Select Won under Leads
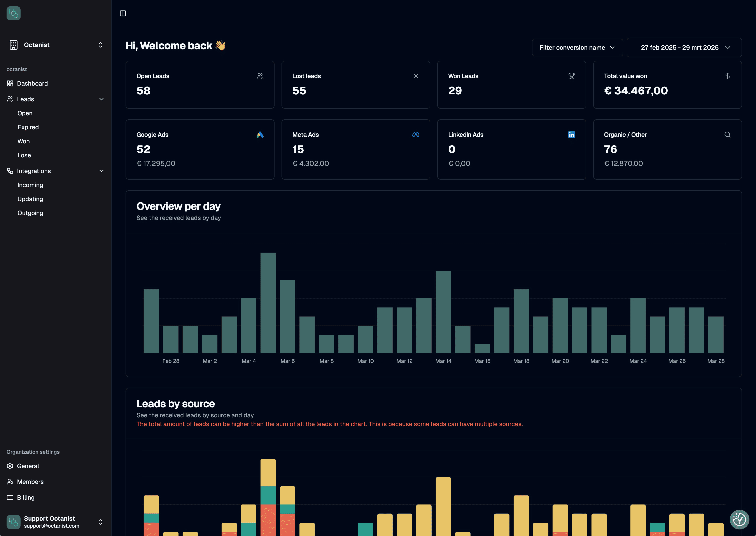This screenshot has height=536, width=756. (x=23, y=141)
